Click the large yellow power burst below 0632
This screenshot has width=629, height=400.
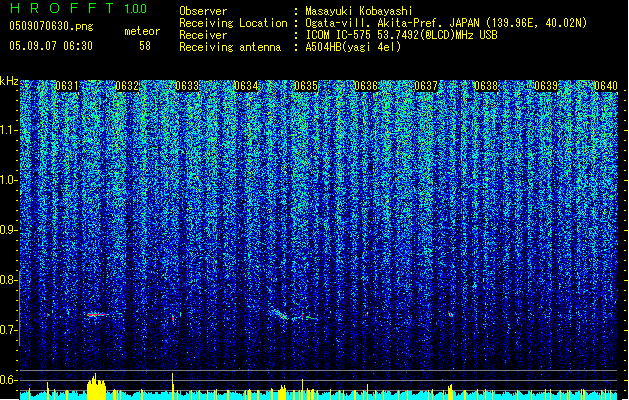96,386
